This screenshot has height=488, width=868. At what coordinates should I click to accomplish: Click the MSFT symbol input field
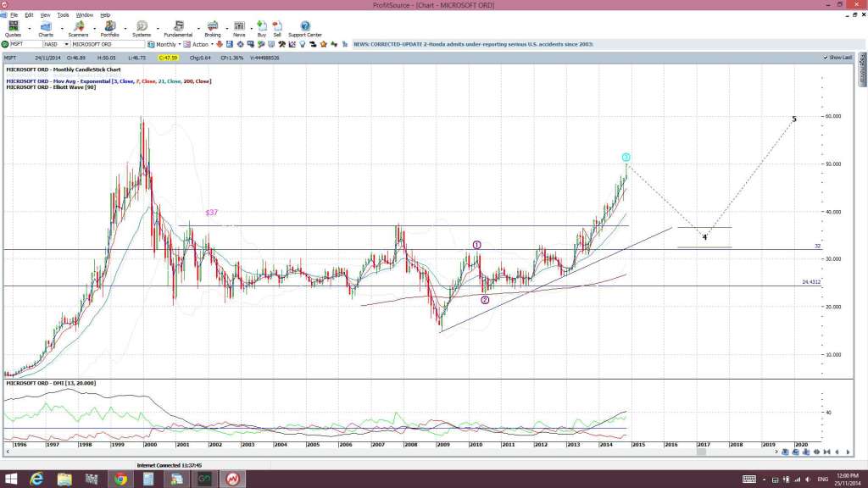click(x=26, y=44)
